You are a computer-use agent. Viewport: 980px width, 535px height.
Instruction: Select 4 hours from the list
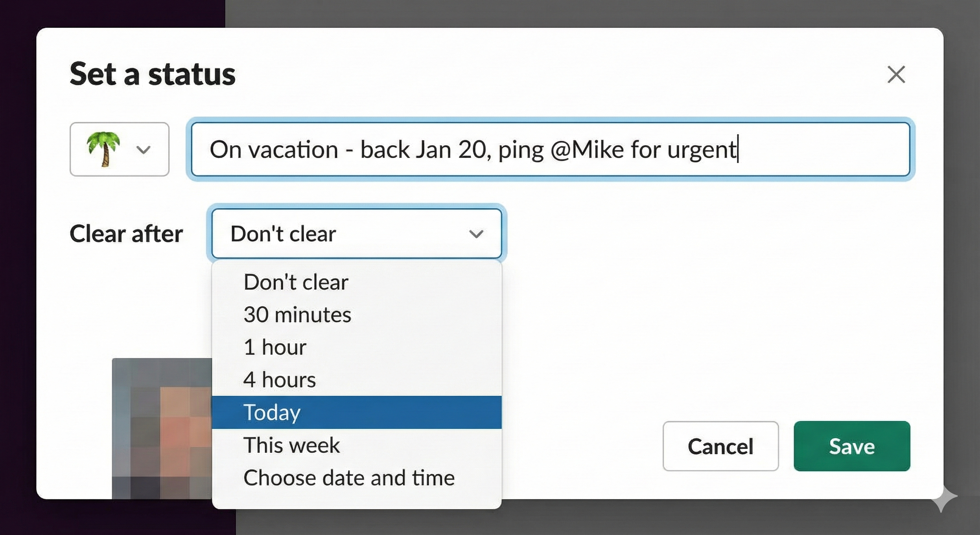[279, 379]
